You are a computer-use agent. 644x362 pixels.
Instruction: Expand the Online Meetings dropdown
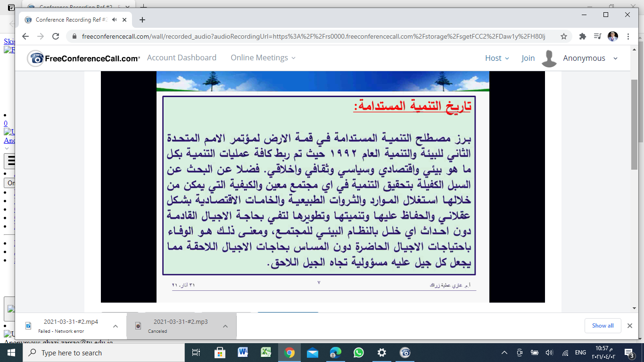[263, 58]
